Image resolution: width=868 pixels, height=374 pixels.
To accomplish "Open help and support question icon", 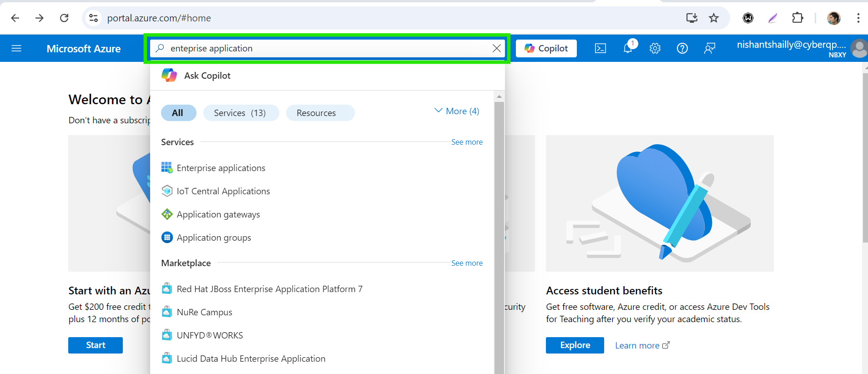I will [x=682, y=48].
